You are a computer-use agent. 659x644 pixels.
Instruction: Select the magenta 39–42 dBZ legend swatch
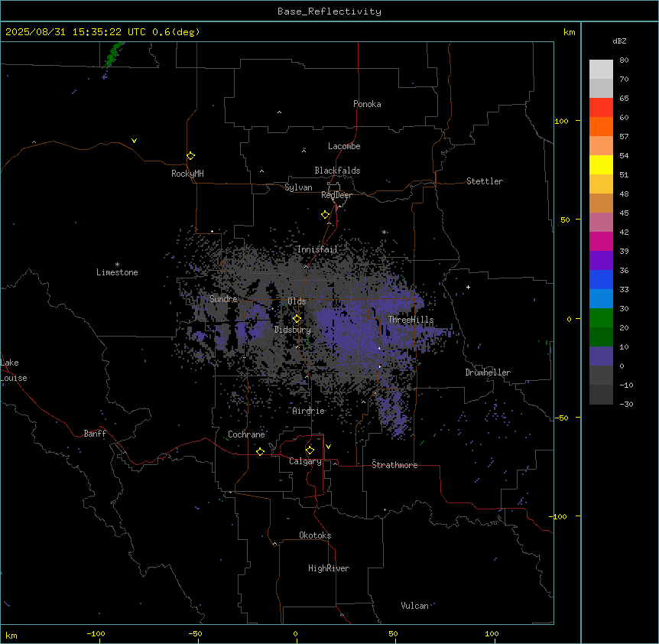tap(601, 241)
